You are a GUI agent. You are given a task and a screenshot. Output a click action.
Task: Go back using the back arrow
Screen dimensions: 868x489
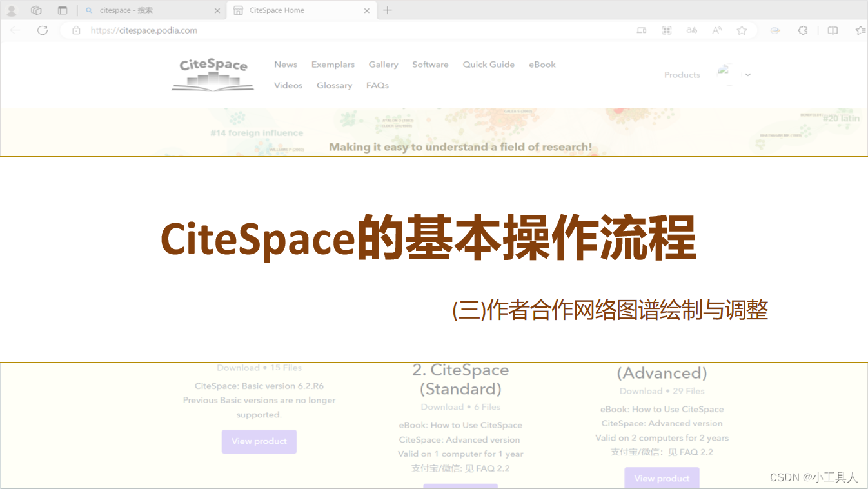pyautogui.click(x=15, y=30)
